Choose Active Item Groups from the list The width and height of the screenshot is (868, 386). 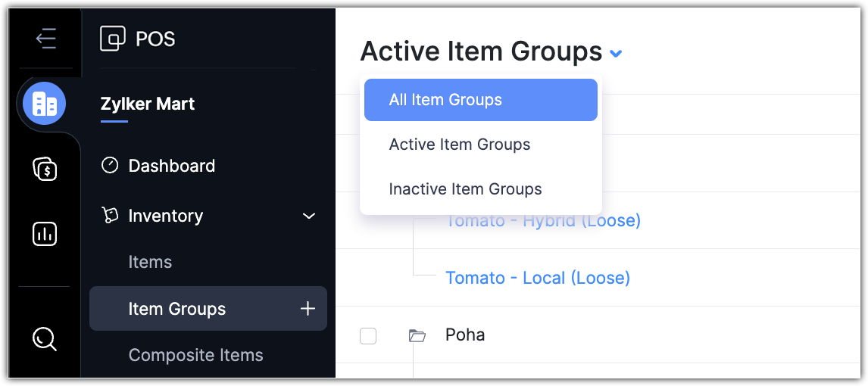click(460, 145)
